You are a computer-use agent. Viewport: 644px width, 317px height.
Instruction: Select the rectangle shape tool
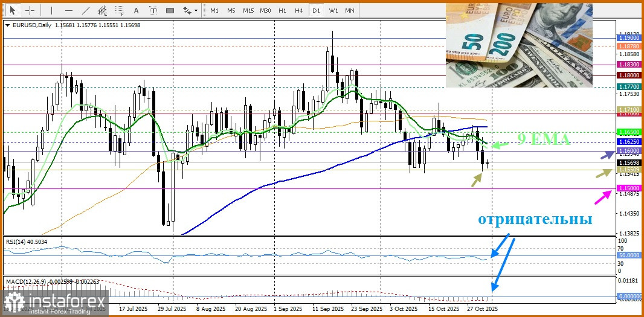(x=170, y=10)
